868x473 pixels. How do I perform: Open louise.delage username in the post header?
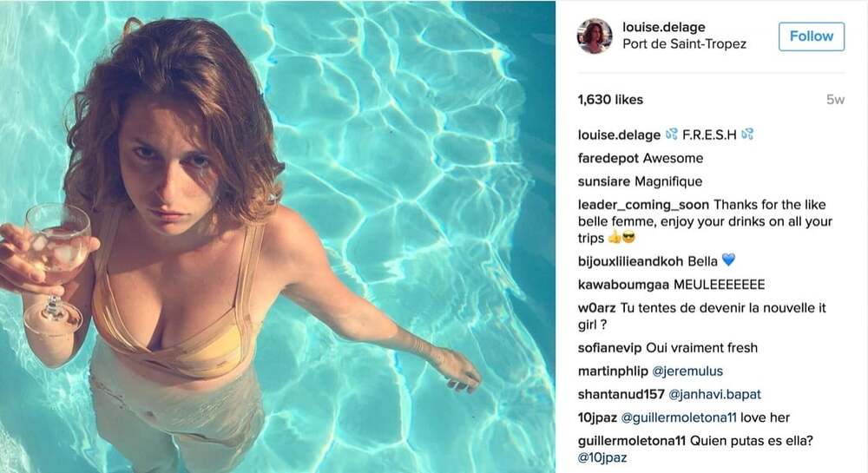[x=664, y=27]
